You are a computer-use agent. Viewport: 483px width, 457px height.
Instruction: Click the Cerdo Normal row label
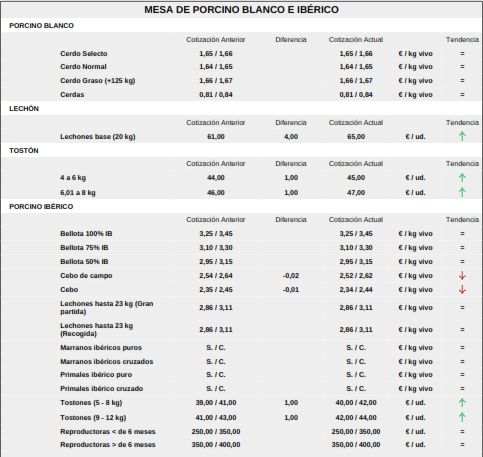click(x=83, y=67)
